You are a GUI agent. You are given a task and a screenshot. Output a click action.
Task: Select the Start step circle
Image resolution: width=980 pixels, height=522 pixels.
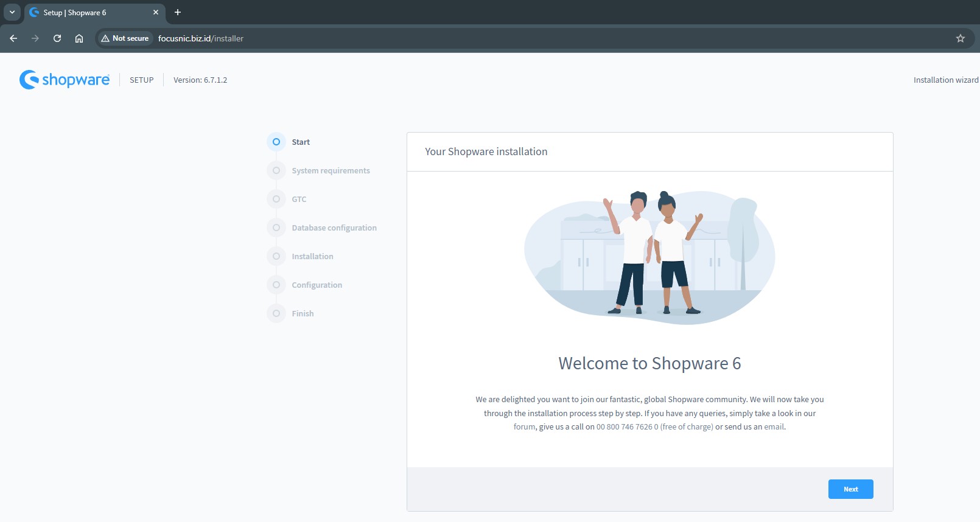pyautogui.click(x=276, y=142)
